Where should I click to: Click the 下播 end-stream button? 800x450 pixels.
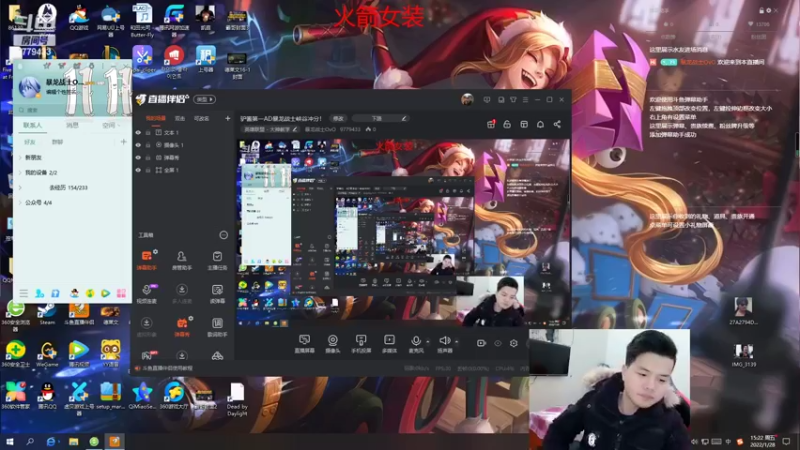(x=377, y=118)
